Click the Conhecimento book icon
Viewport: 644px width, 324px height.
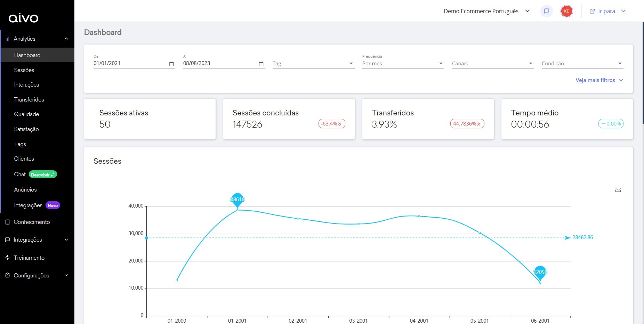pos(7,222)
